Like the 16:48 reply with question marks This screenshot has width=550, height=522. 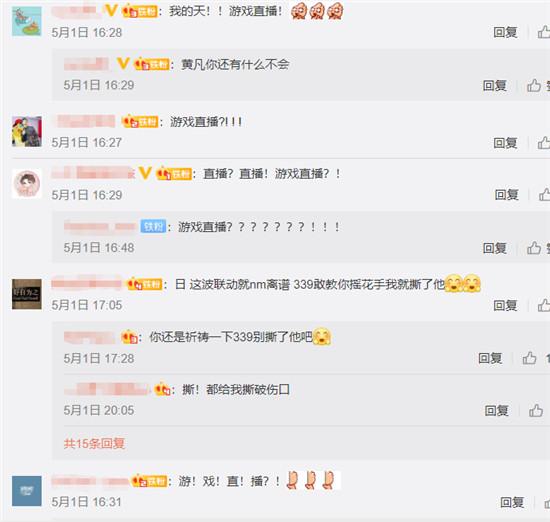click(x=534, y=248)
